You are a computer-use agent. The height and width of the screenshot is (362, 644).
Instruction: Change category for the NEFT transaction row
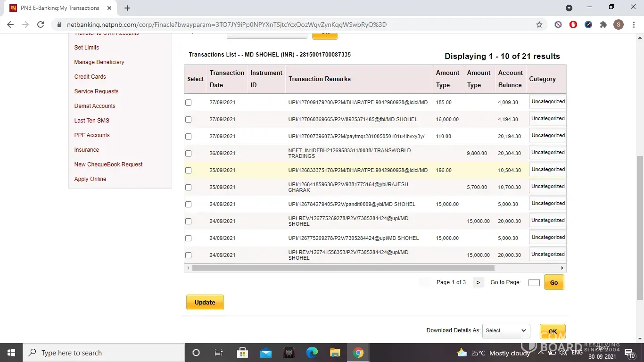[x=547, y=153]
